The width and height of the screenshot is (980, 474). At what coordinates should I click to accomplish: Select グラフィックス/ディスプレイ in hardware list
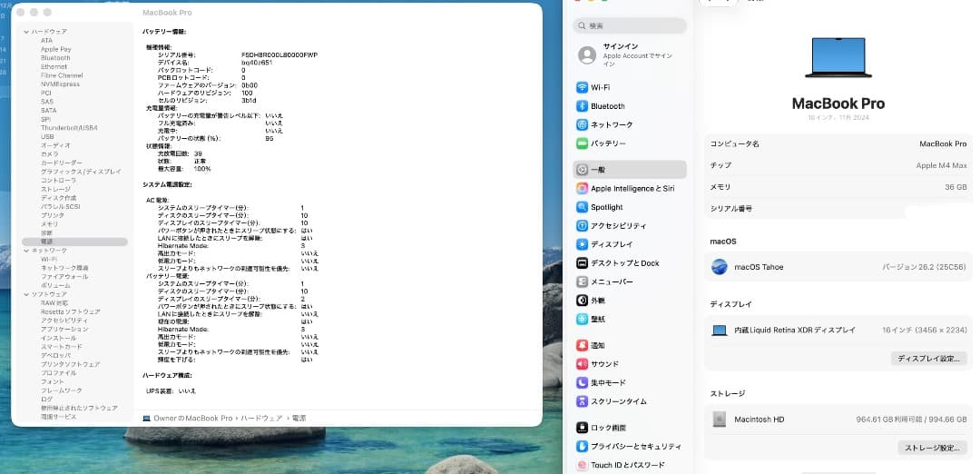pyautogui.click(x=82, y=172)
